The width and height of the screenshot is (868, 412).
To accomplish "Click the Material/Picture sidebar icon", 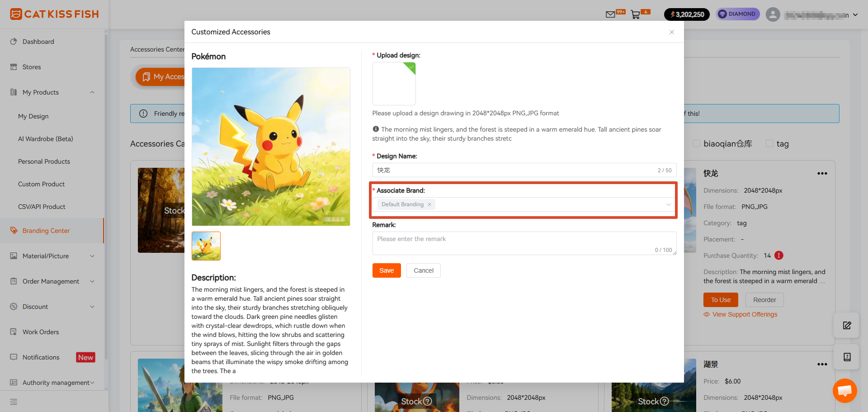I will click(14, 256).
